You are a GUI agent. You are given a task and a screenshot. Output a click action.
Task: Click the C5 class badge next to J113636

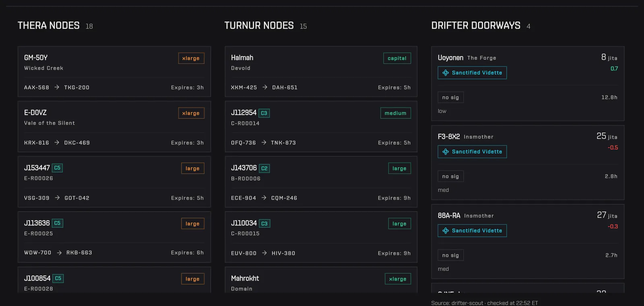tap(58, 223)
